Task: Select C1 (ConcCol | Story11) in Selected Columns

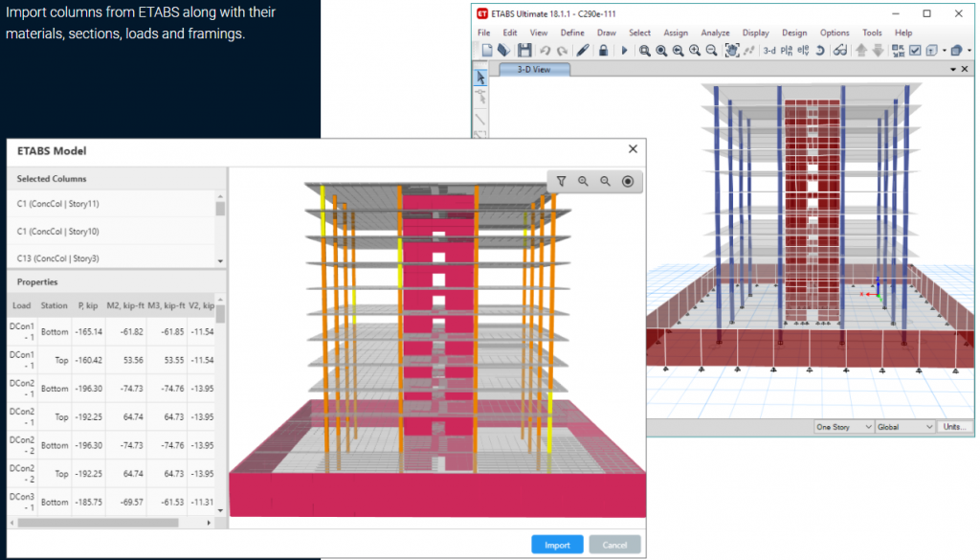Action: (x=111, y=204)
